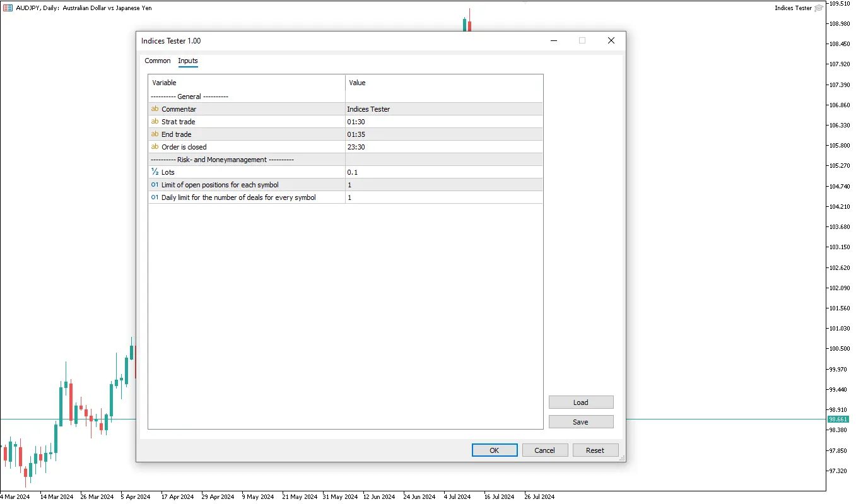Click the Indices Tester expert icon on chart

pos(819,8)
